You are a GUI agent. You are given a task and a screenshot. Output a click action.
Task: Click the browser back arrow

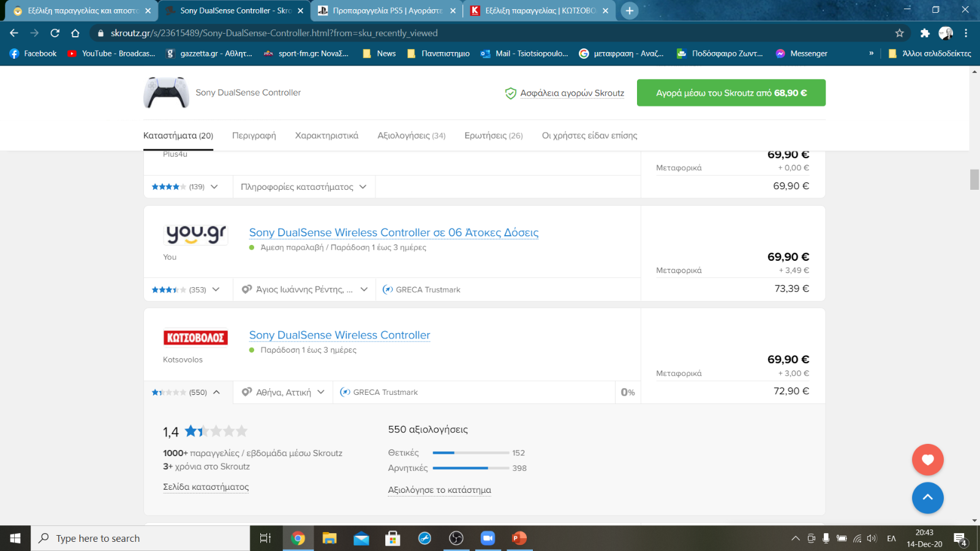[14, 33]
